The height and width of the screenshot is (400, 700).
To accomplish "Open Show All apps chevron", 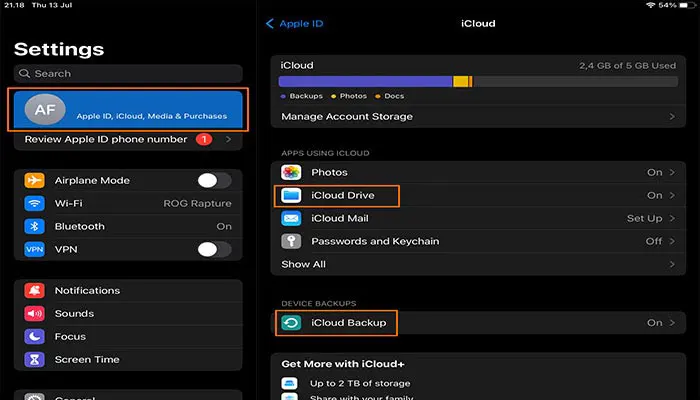I will [671, 264].
